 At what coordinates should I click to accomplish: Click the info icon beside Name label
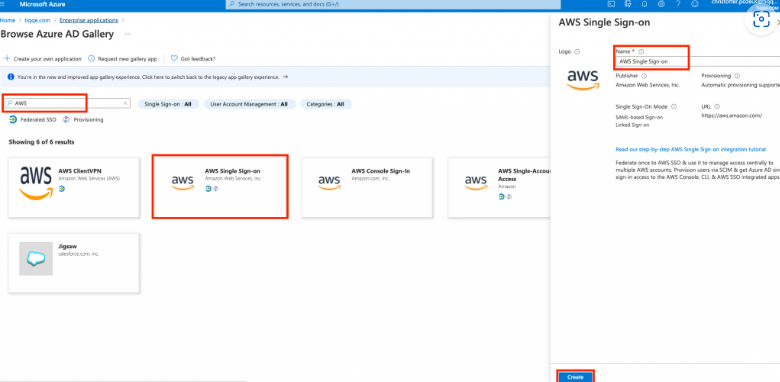click(x=641, y=51)
